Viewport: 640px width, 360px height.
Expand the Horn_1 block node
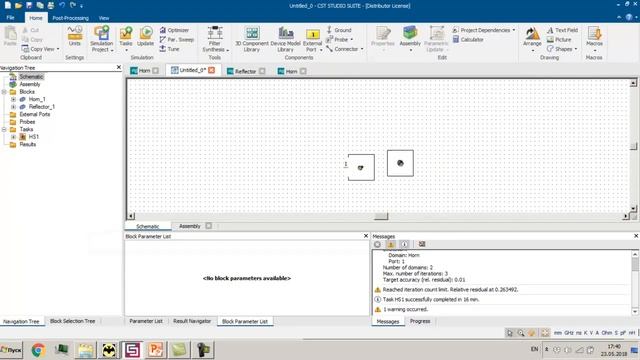(x=13, y=99)
